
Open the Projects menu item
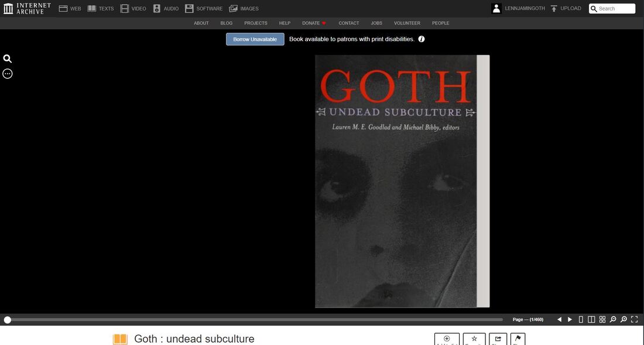tap(256, 23)
